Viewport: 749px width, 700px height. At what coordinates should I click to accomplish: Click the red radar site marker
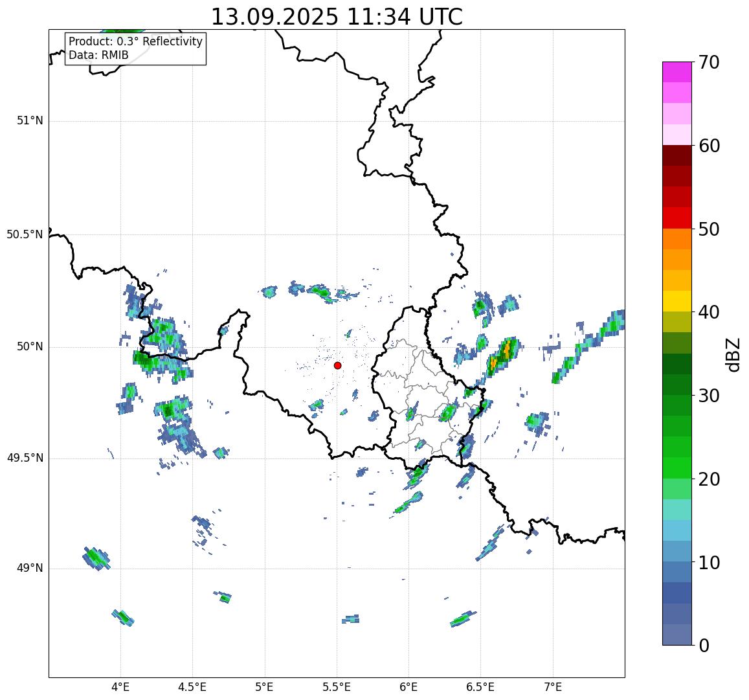(338, 365)
